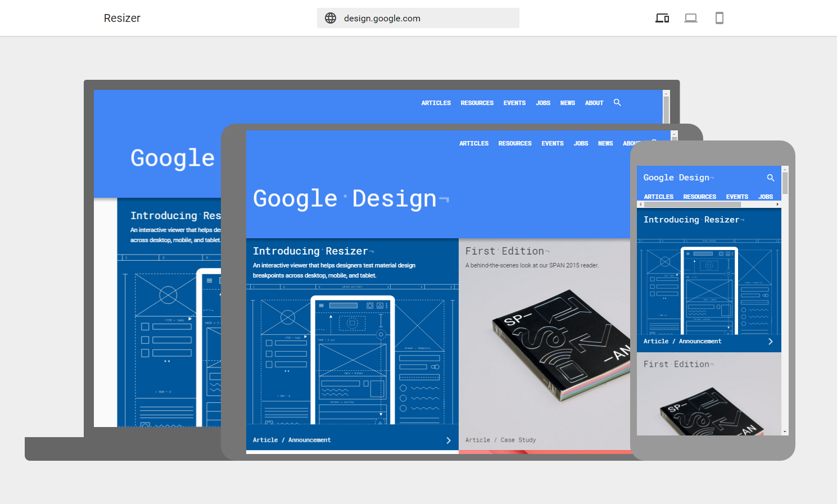Image resolution: width=837 pixels, height=504 pixels.
Task: Click the search icon in desktop preview
Action: pyautogui.click(x=617, y=102)
